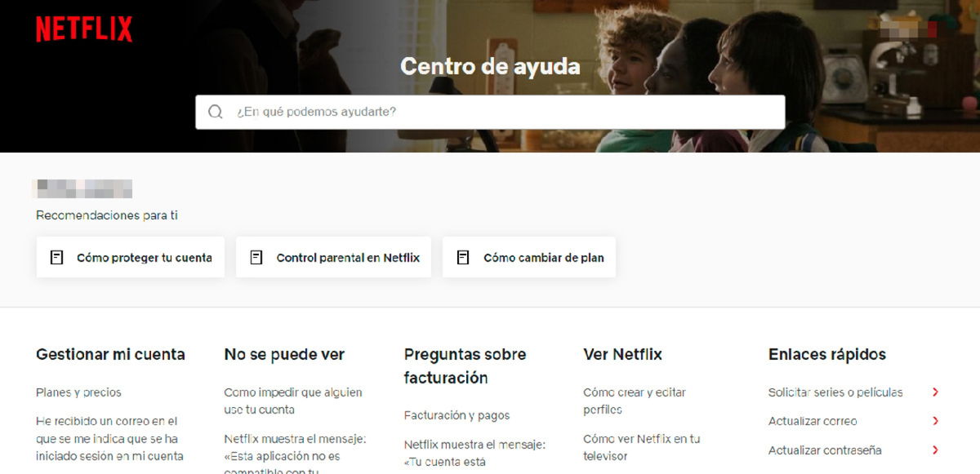Select the 'Cómo cambiar de plan' card

point(529,256)
